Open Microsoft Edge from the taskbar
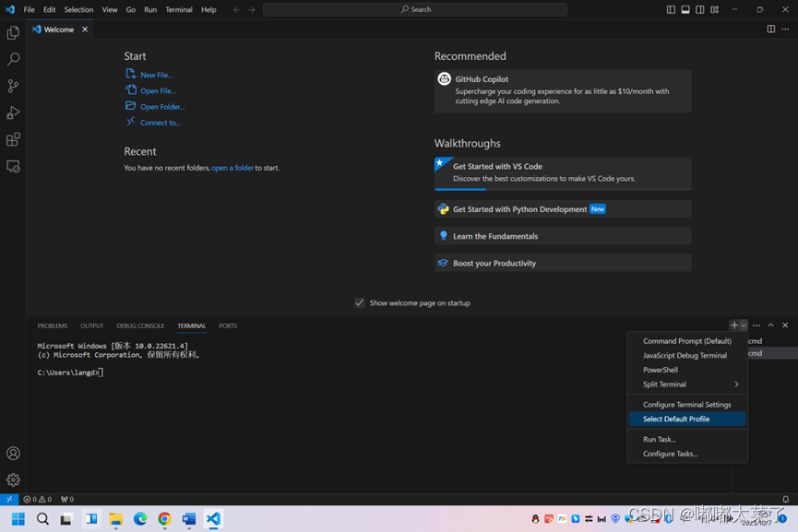Viewport: 798px width, 532px height. (x=140, y=518)
